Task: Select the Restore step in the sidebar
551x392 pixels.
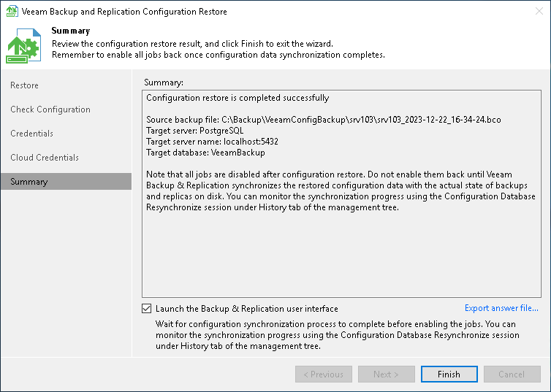Action: (x=25, y=85)
